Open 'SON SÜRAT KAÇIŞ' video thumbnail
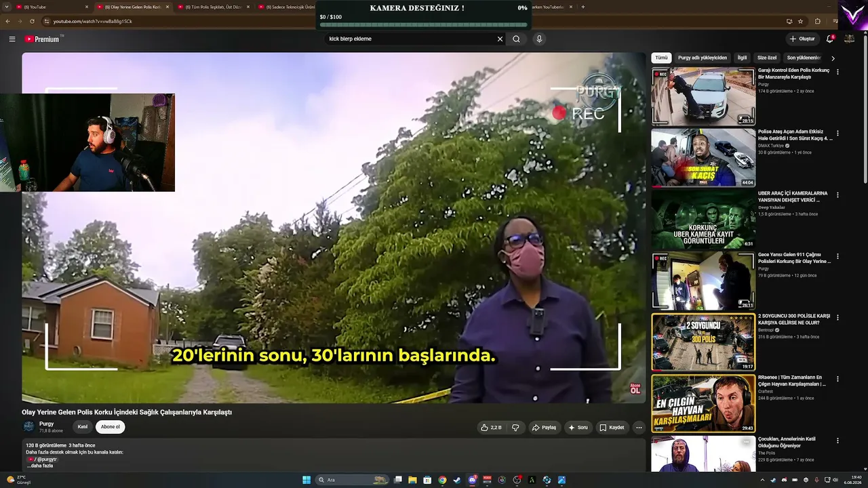 click(703, 158)
